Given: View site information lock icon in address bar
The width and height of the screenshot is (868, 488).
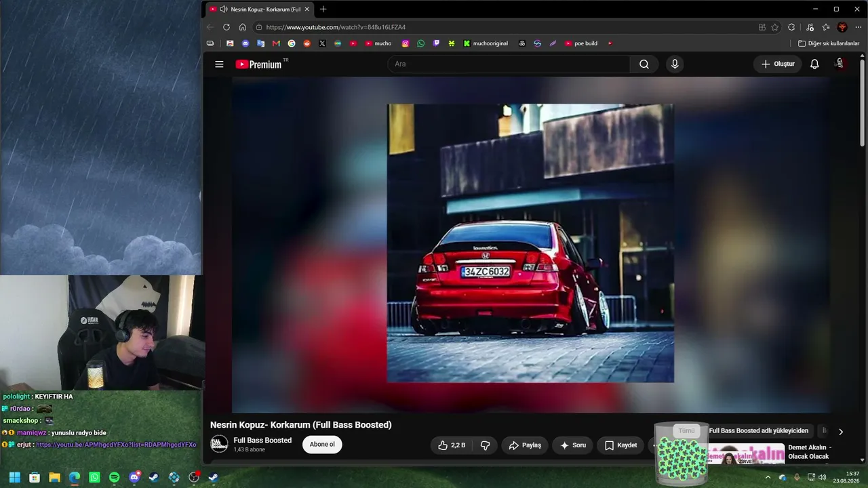Looking at the screenshot, I should pos(259,27).
